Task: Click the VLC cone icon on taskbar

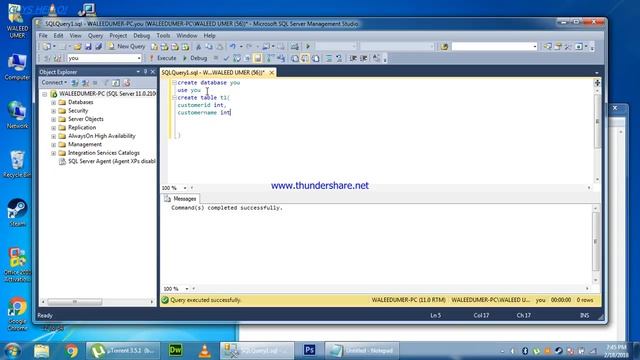Action: (204, 350)
